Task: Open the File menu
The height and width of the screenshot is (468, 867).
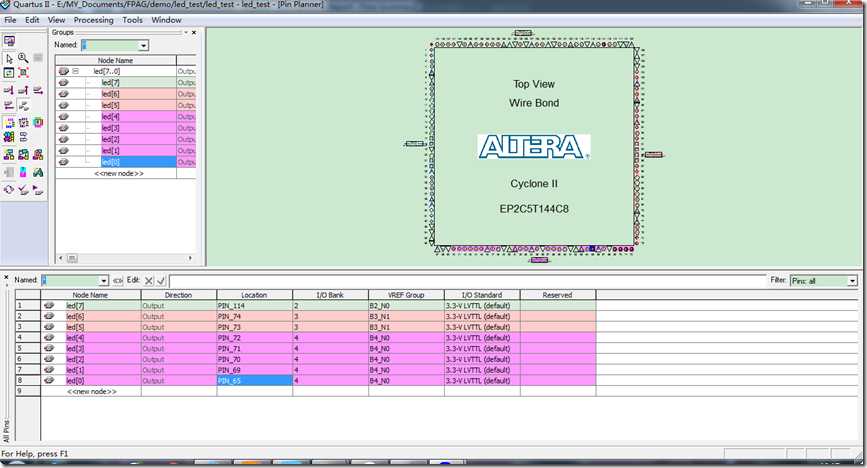Action: tap(11, 20)
